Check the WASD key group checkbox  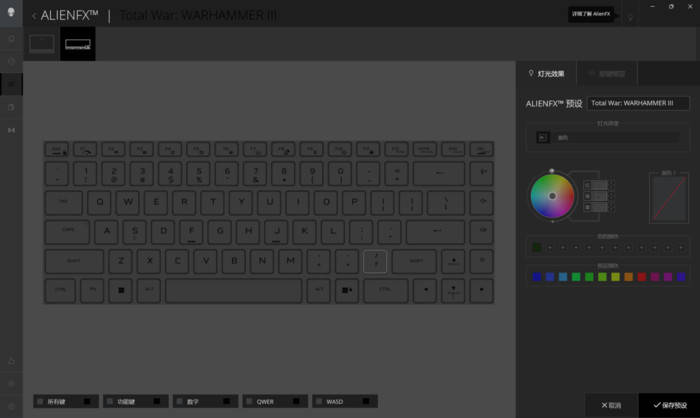pyautogui.click(x=319, y=401)
